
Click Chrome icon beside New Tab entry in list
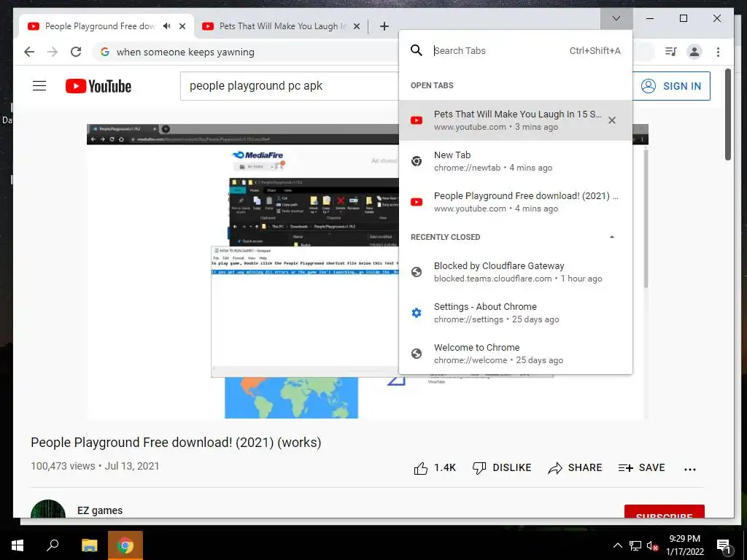click(x=417, y=161)
